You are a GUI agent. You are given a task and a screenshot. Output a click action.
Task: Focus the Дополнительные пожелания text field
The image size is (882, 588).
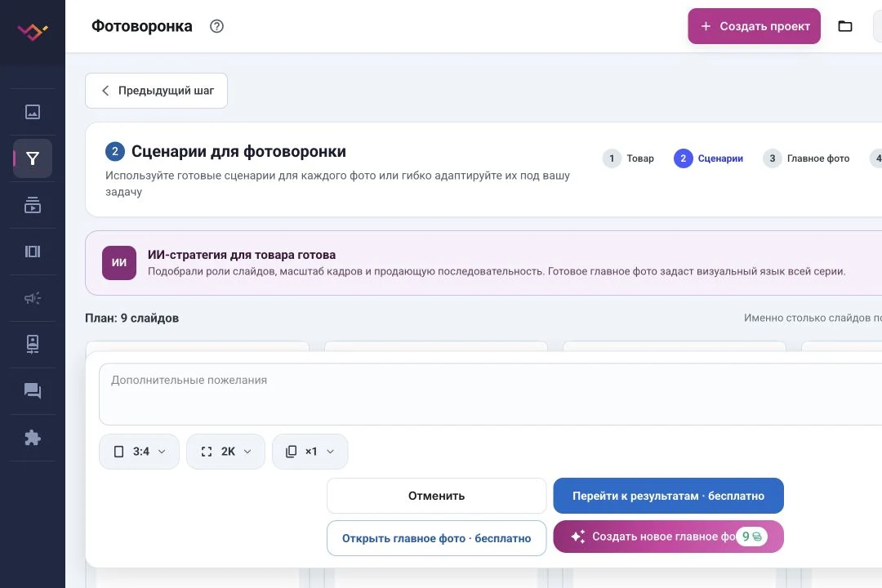[x=490, y=394]
